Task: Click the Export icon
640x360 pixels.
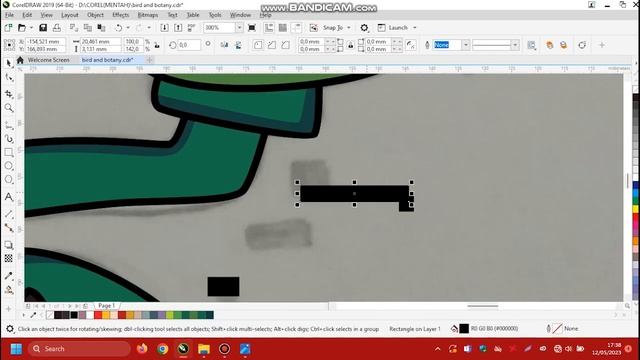Action: [x=178, y=28]
